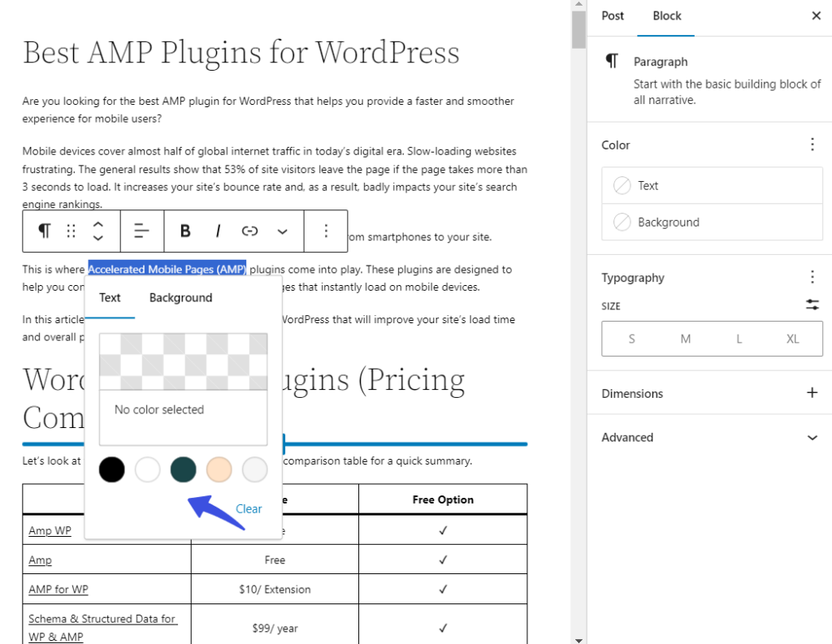Click the paragraph block type icon in toolbar

coord(45,231)
